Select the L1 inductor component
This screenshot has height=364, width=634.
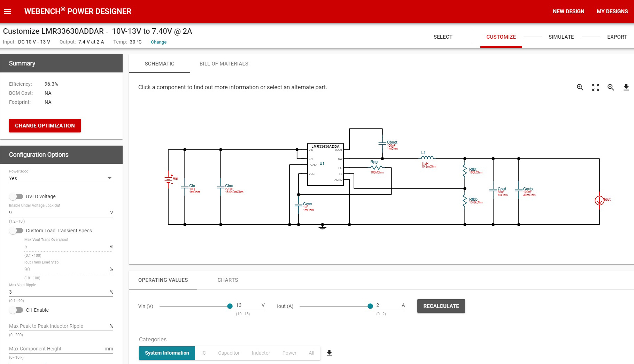coord(427,158)
